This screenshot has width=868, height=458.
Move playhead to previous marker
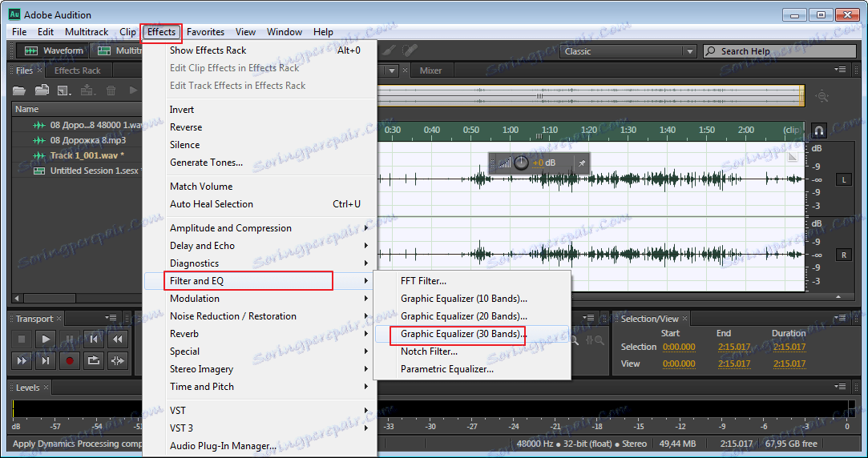94,339
